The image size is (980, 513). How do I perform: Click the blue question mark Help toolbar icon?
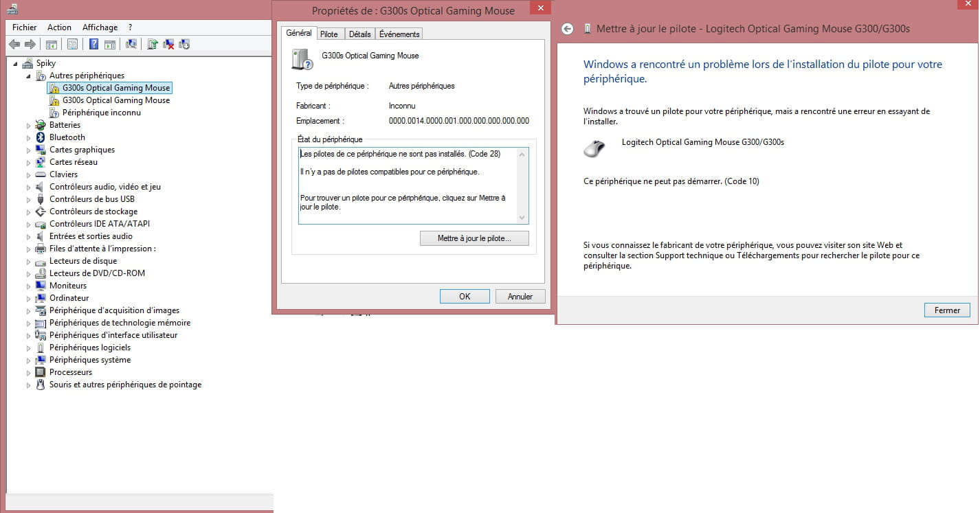point(94,45)
